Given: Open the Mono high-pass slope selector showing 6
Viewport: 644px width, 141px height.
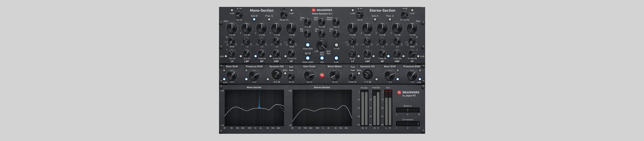Looking at the screenshot, I should point(239,9).
